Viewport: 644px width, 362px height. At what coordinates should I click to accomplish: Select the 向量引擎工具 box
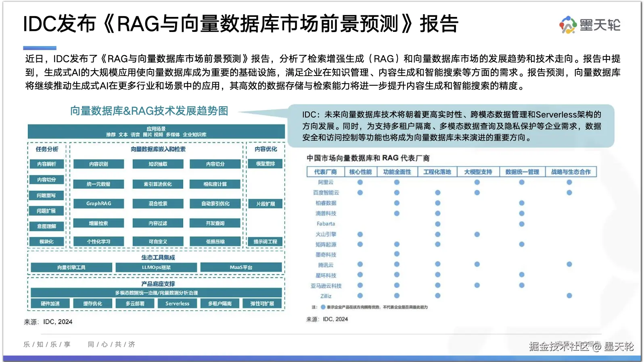(71, 267)
